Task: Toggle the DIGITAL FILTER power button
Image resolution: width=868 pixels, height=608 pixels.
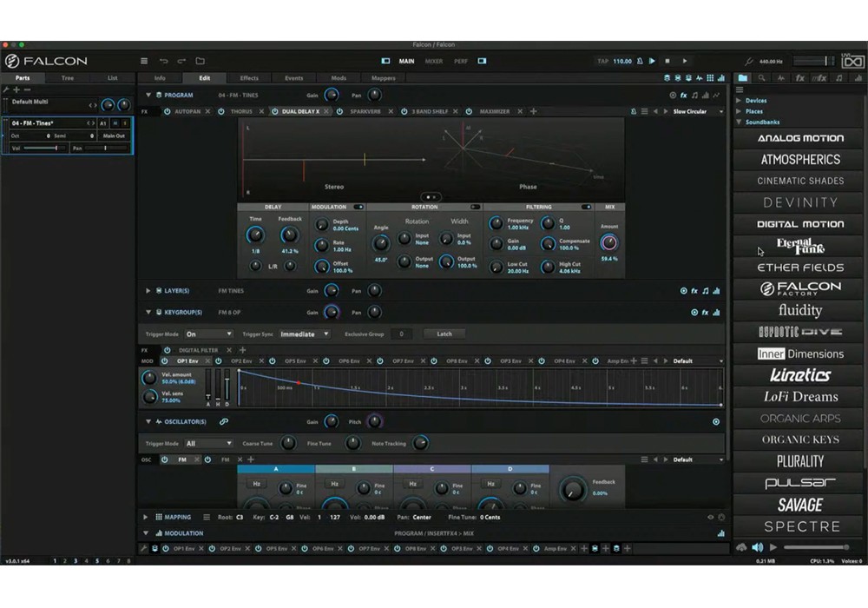Action: coord(168,350)
